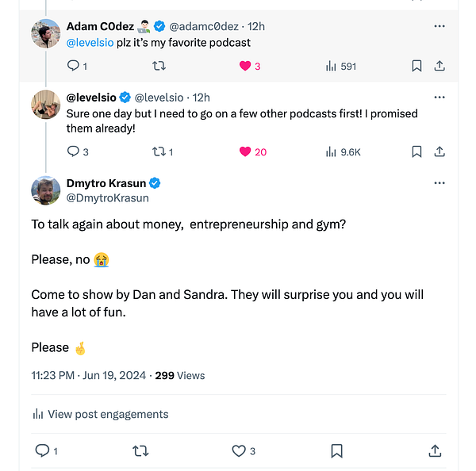Like Dmytro Krasun's main post
This screenshot has height=471, width=476.
tap(238, 451)
